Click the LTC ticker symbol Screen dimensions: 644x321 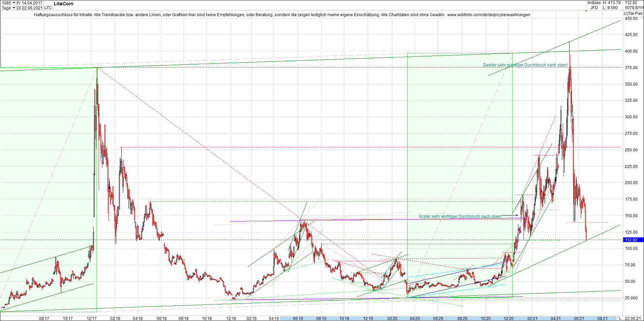click(x=48, y=8)
